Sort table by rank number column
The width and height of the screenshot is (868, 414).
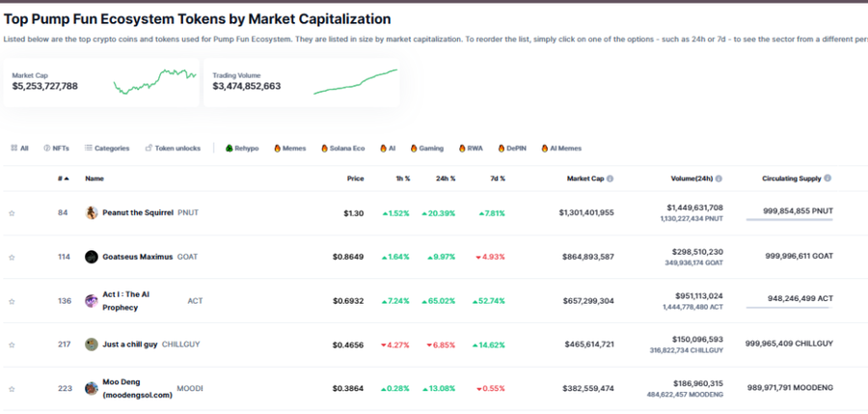(62, 179)
